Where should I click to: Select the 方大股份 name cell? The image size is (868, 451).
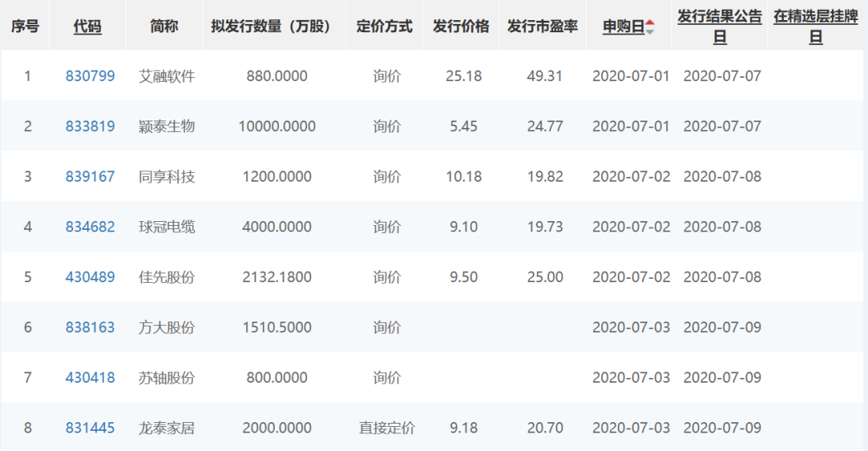pyautogui.click(x=166, y=327)
